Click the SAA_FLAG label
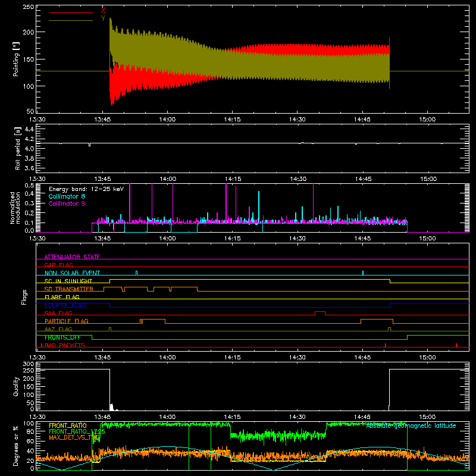The image size is (476, 476). [x=58, y=313]
